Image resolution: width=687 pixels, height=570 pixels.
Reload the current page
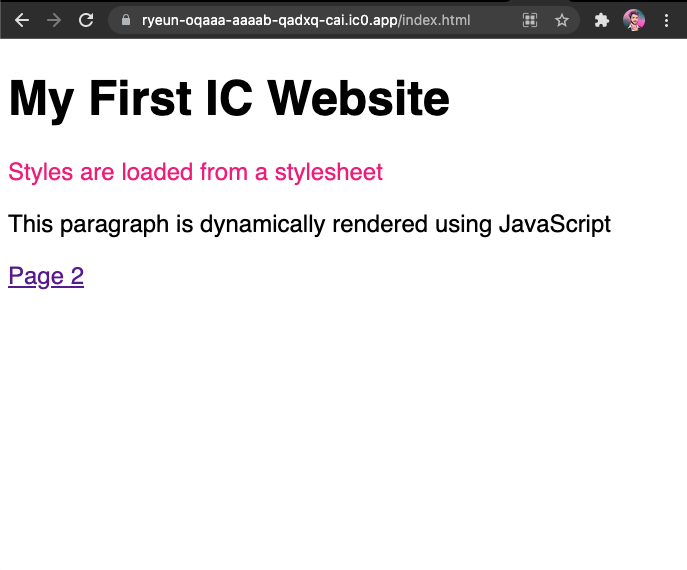[86, 20]
